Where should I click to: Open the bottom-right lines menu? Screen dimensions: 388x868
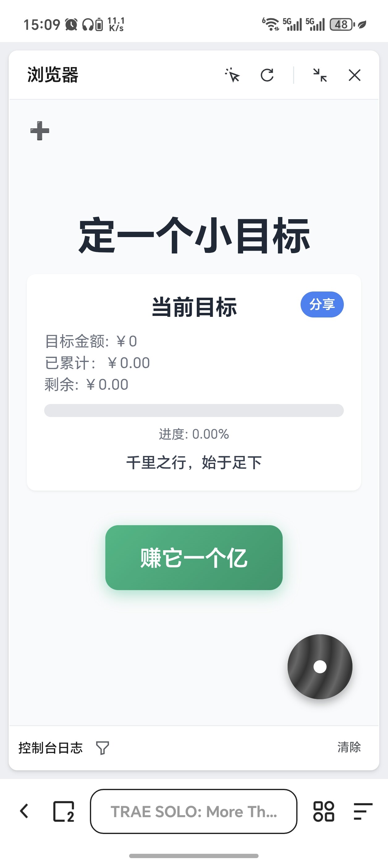pyautogui.click(x=363, y=811)
